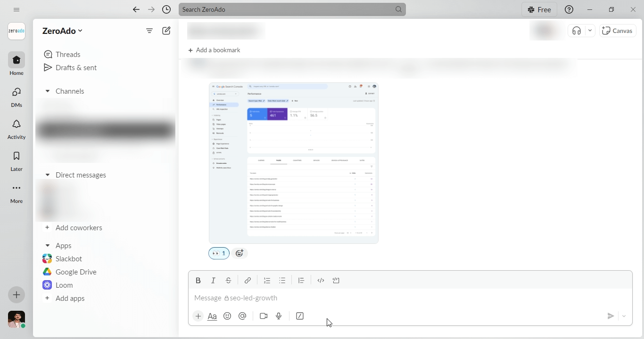644x339 pixels.
Task: Click Add coworkers
Action: [x=79, y=227]
